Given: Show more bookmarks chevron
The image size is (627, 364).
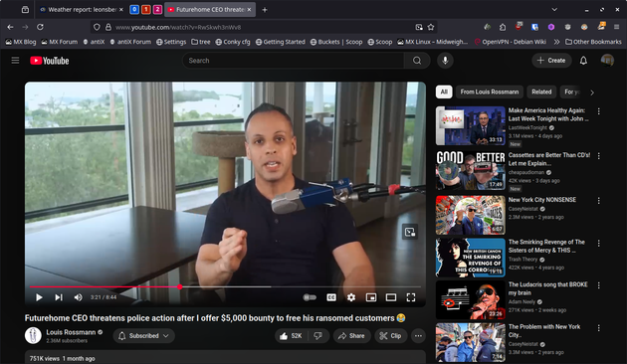Looking at the screenshot, I should [x=556, y=42].
